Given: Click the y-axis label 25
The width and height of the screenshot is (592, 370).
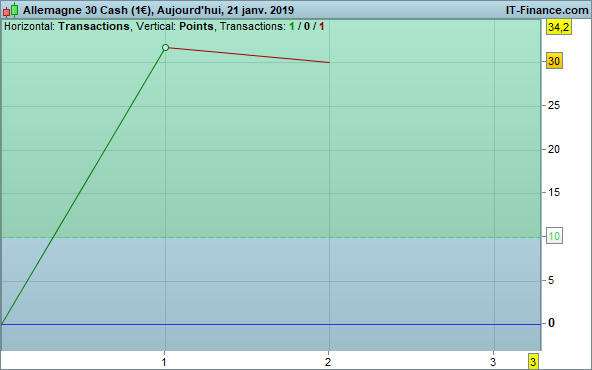Looking at the screenshot, I should (554, 105).
